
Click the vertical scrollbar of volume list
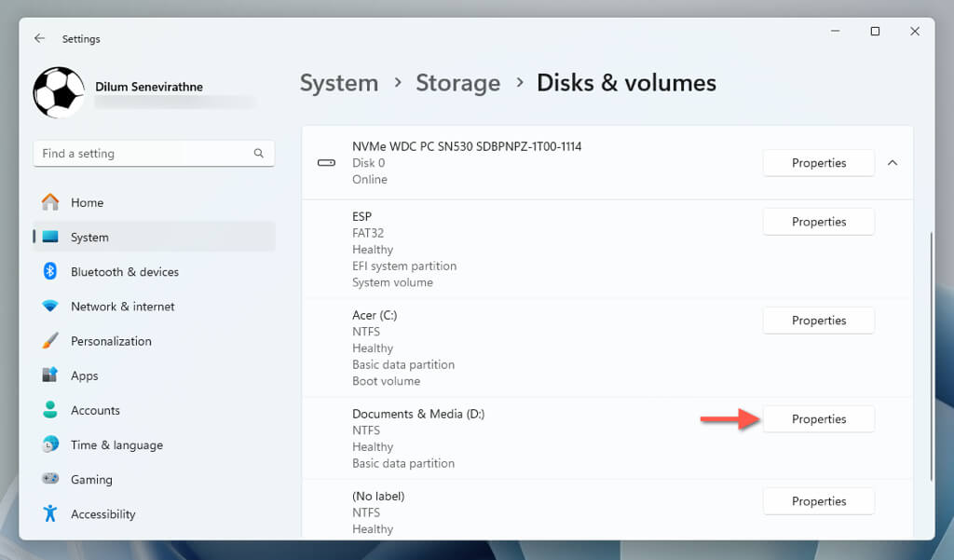pyautogui.click(x=931, y=354)
